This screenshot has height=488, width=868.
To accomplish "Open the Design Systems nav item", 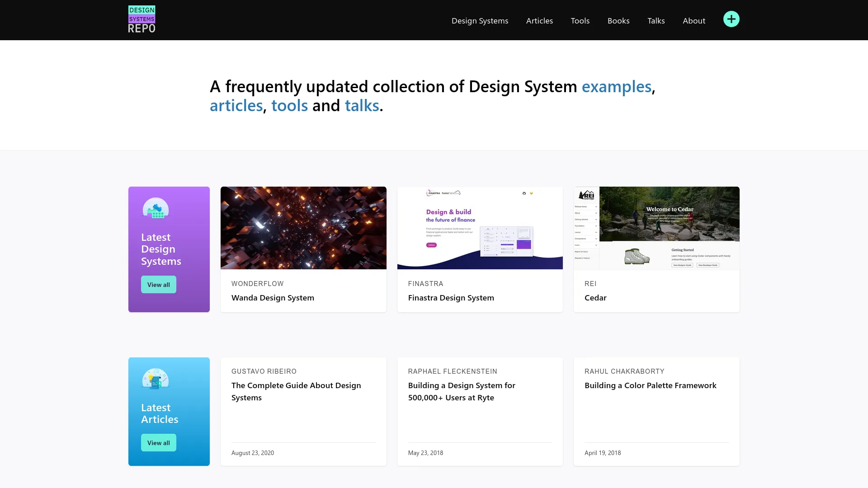I will [480, 21].
